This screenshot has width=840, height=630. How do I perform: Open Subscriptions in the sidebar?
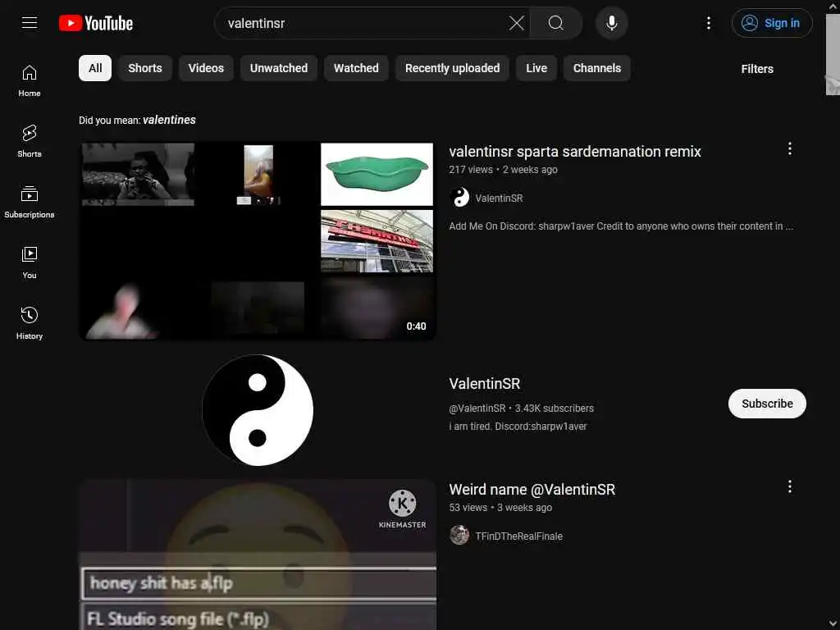[x=30, y=202]
